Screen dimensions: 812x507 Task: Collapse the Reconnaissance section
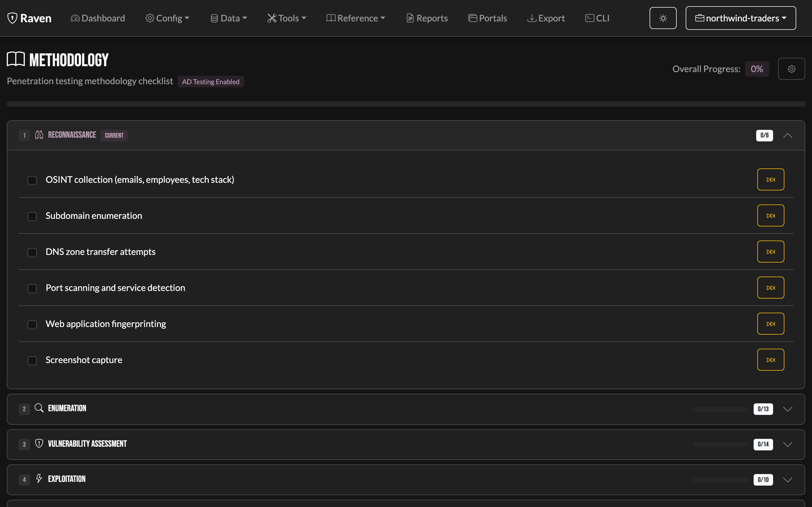tap(787, 135)
